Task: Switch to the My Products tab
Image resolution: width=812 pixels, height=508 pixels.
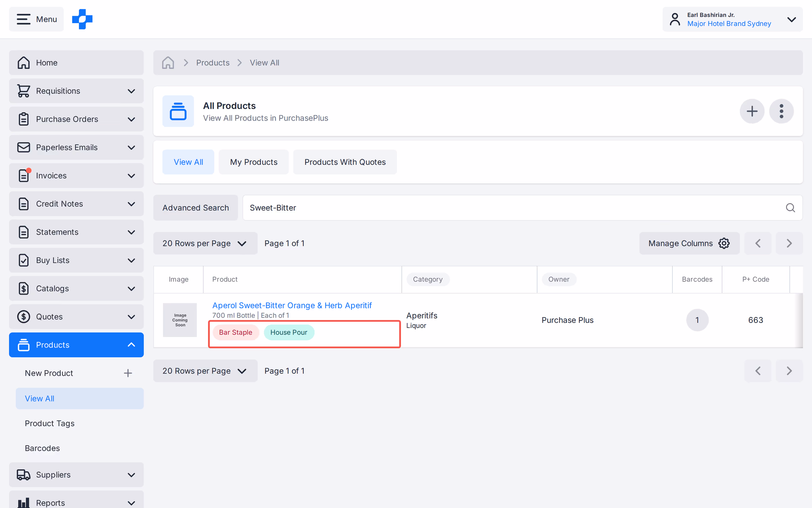Action: pyautogui.click(x=253, y=162)
